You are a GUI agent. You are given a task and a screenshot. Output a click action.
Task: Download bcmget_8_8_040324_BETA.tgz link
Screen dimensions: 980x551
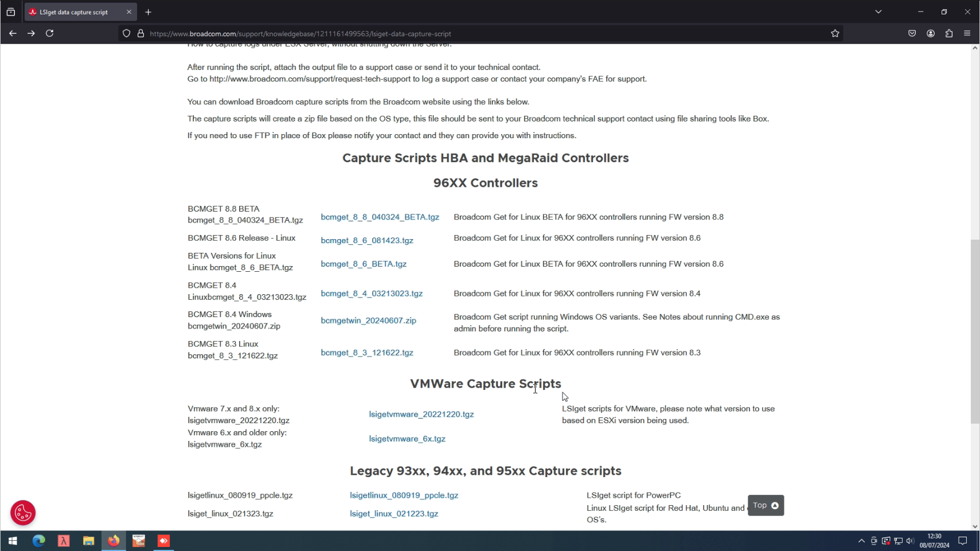click(x=380, y=217)
